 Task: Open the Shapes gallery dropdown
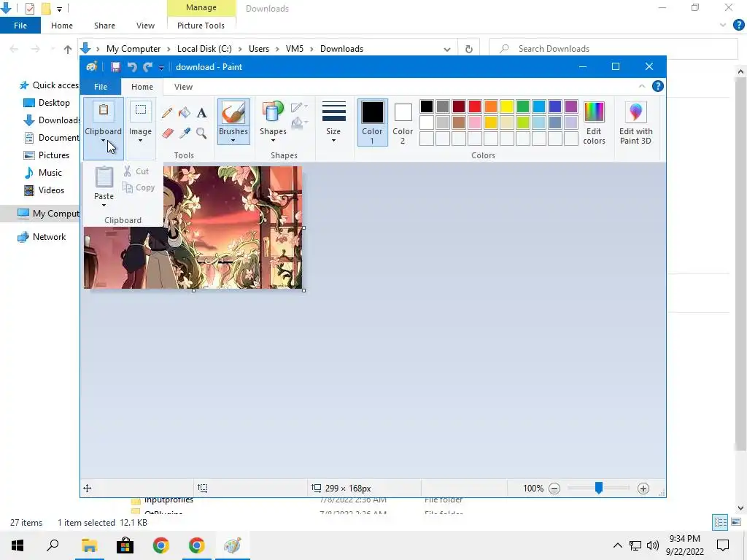(273, 141)
